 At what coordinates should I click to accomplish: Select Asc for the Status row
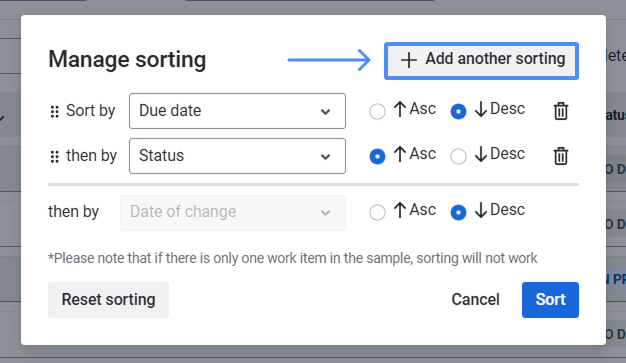tap(377, 157)
